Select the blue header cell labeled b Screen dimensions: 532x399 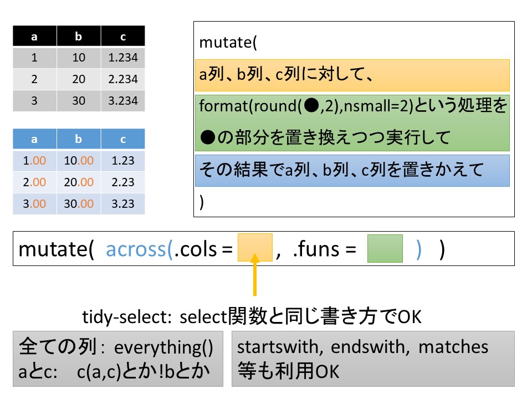[x=79, y=140]
